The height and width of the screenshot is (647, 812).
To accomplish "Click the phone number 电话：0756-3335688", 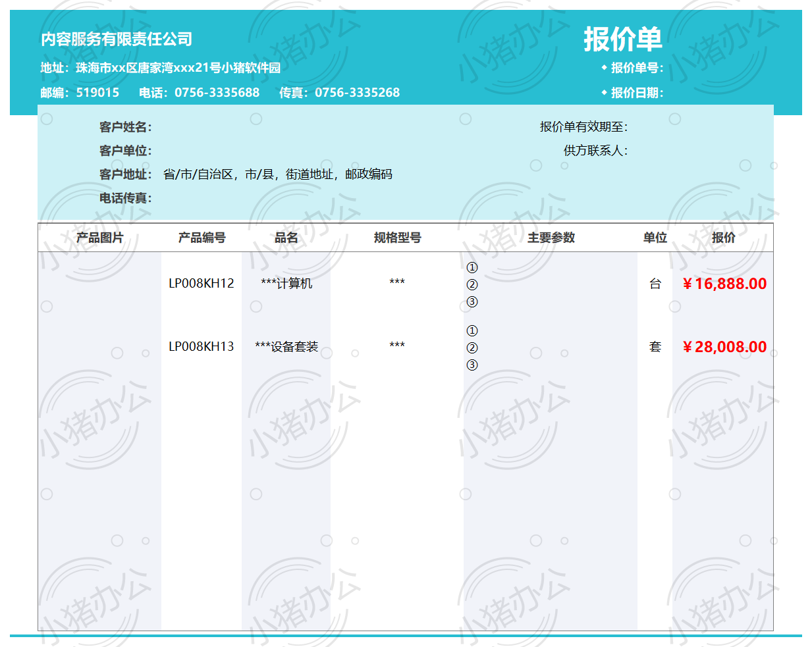I will 199,93.
